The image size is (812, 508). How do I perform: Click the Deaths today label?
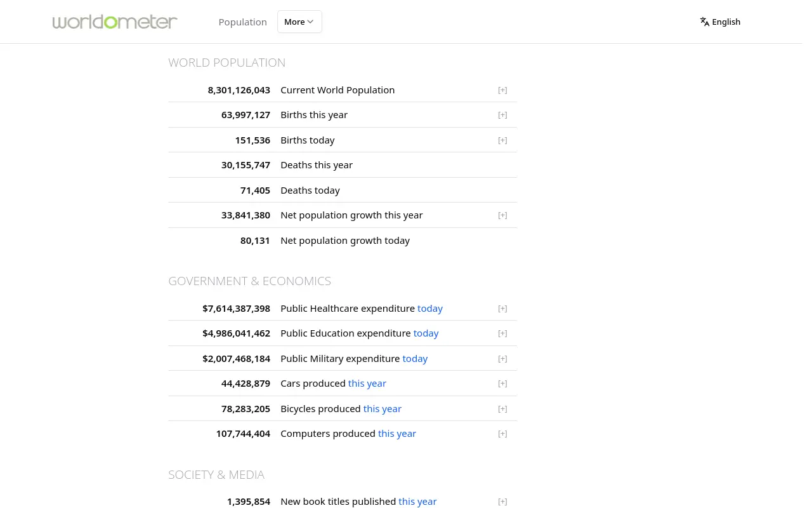point(310,190)
